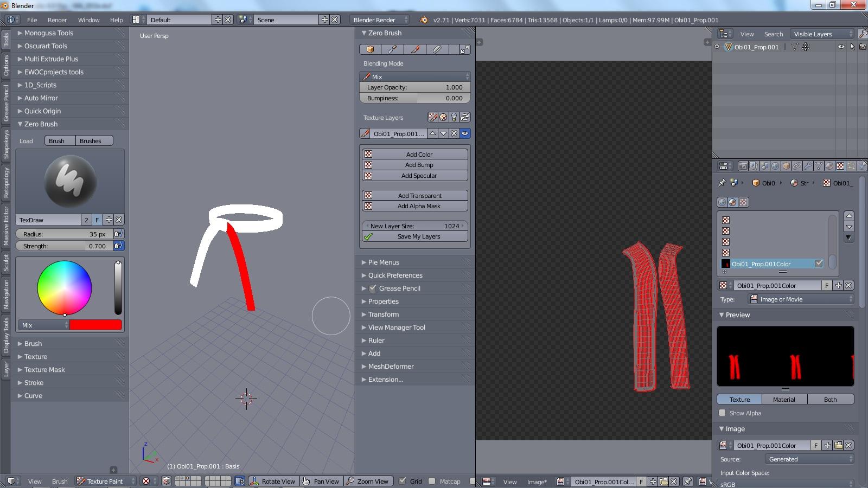Viewport: 868px width, 488px height.
Task: Move the texture layer up
Action: 432,133
